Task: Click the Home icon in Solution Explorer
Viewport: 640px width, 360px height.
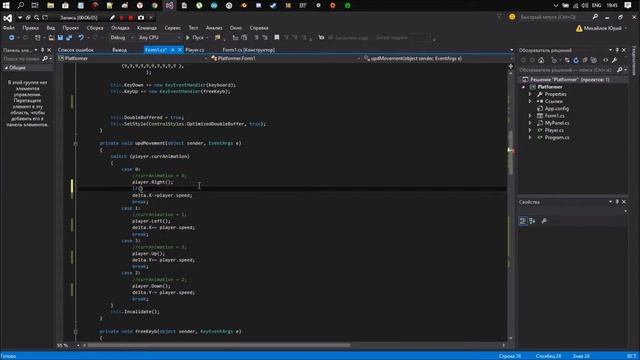Action: pyautogui.click(x=541, y=60)
